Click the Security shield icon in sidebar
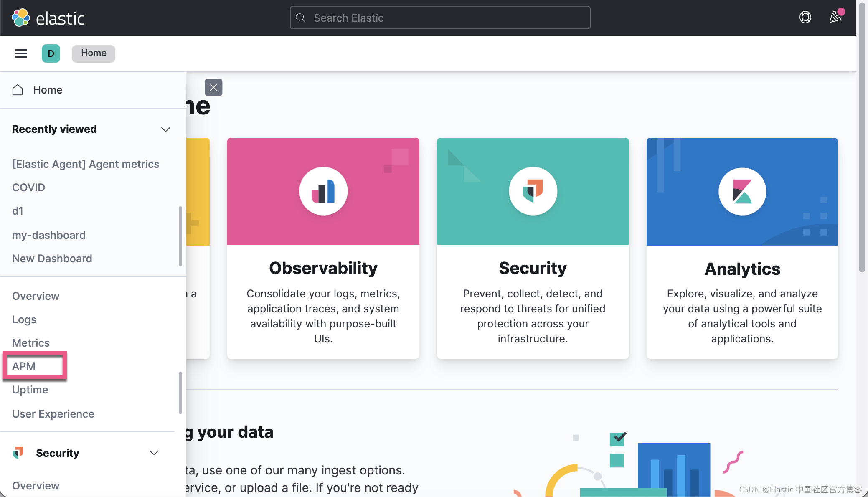Screen dimensions: 868x497 [18, 453]
